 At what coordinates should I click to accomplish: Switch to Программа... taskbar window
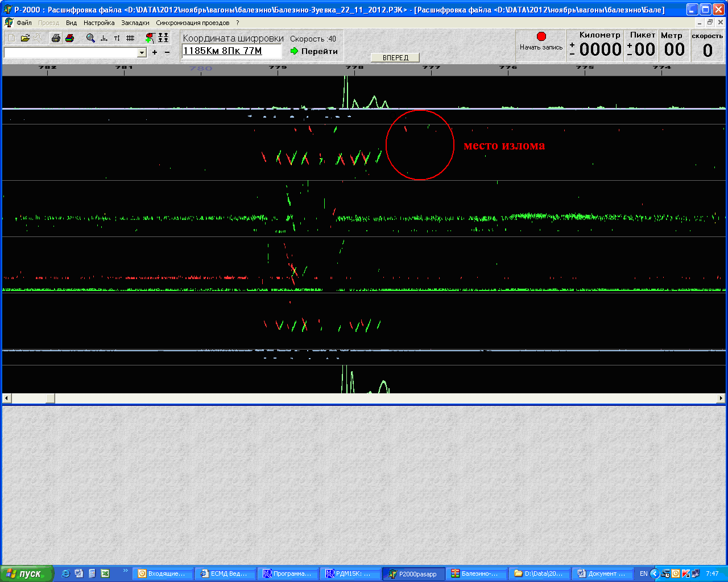pos(288,573)
